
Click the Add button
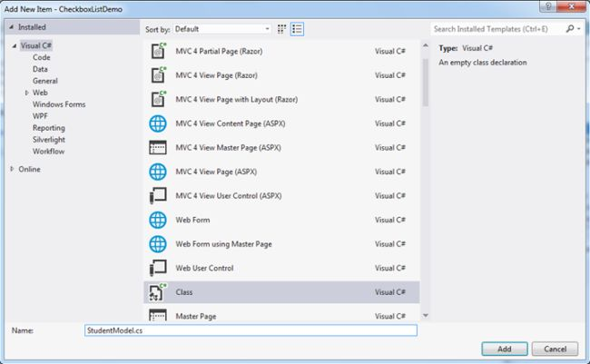pyautogui.click(x=505, y=349)
